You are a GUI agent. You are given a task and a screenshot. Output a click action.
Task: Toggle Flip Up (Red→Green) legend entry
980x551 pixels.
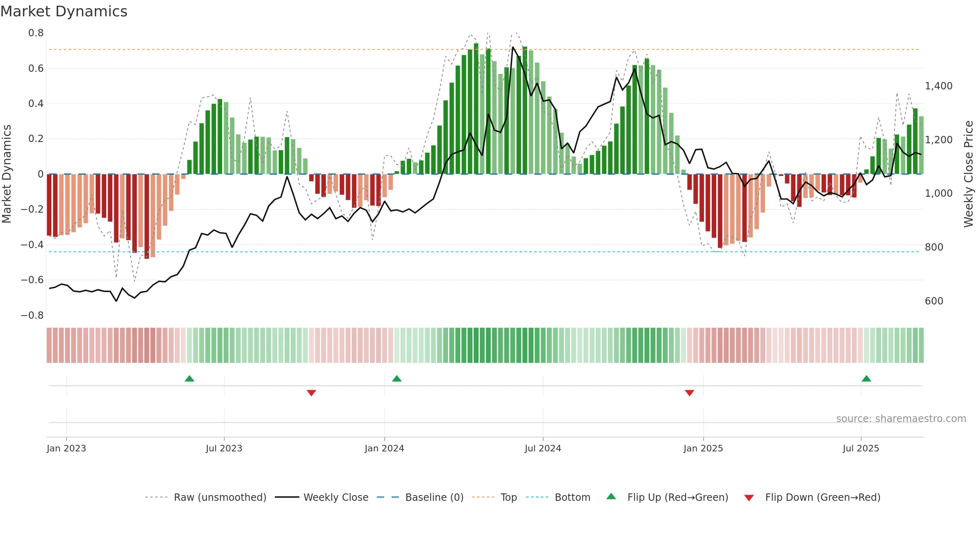(x=667, y=497)
